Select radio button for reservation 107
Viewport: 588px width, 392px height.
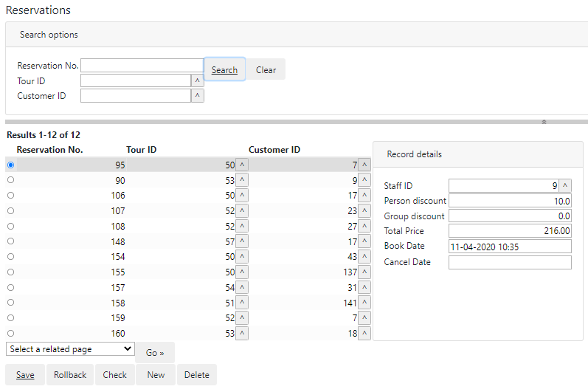point(10,210)
